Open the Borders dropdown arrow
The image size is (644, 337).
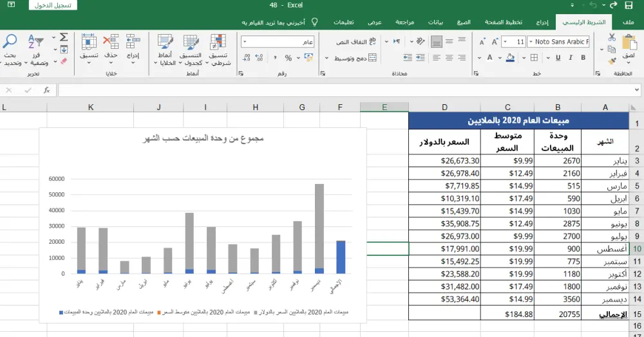pos(524,59)
